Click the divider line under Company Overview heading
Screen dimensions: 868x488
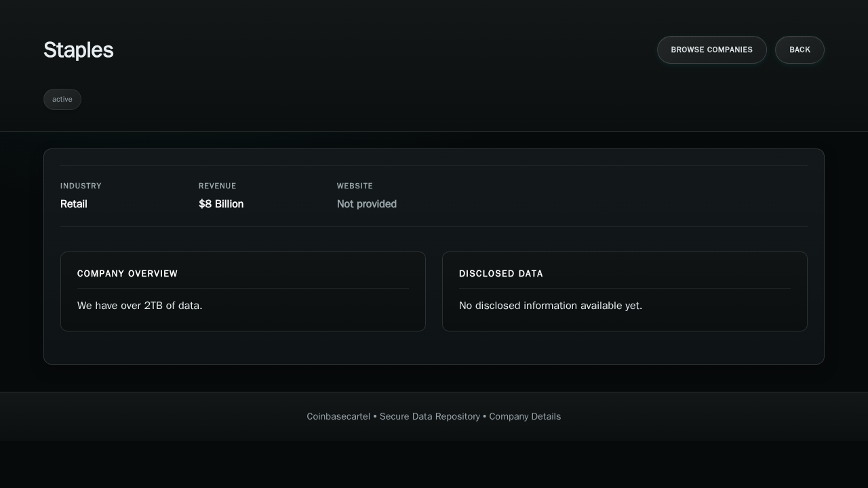[x=243, y=289]
